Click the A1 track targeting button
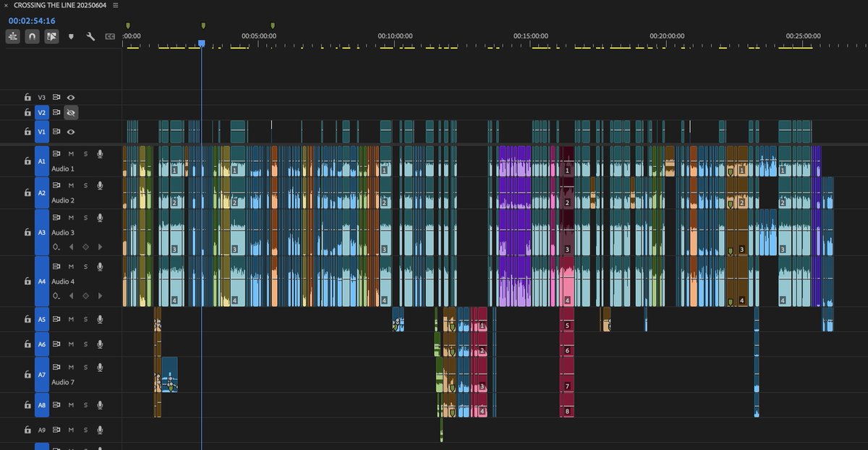868x450 pixels. point(41,161)
